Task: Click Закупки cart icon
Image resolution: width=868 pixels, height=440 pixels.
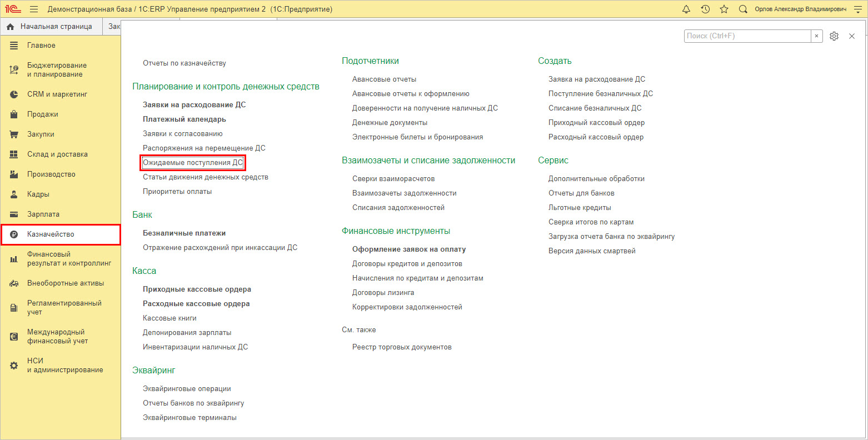Action: click(x=14, y=134)
